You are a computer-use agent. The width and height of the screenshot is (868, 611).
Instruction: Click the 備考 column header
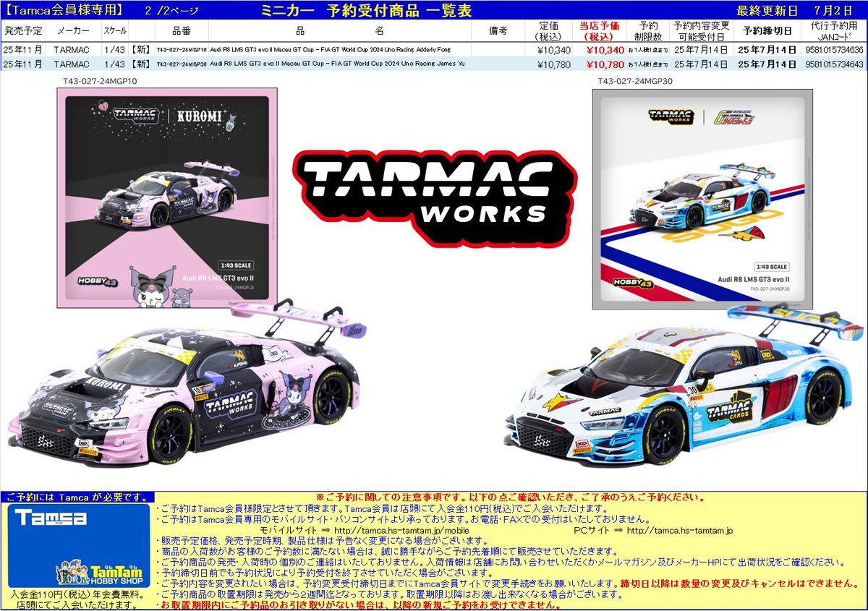[x=498, y=31]
